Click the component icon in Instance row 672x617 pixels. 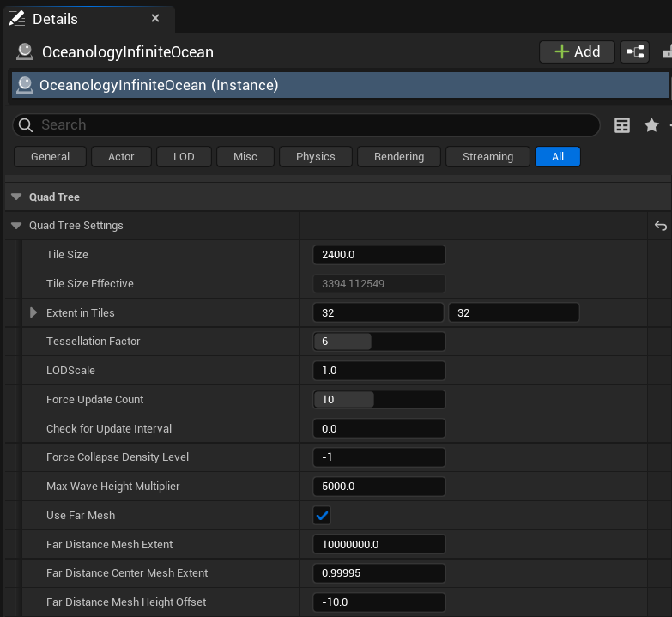tap(25, 85)
